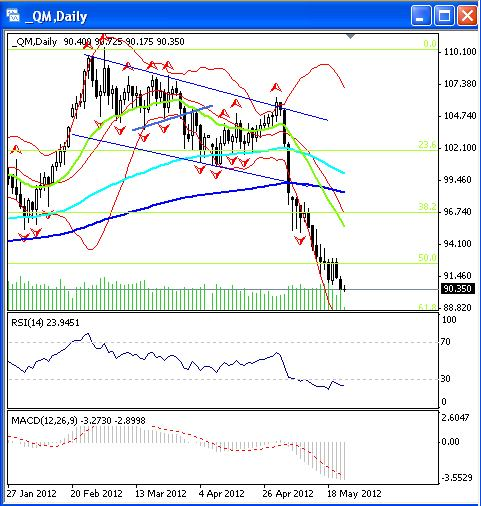Click the 26 Apr 2012 date label
This screenshot has height=506, width=481.
(x=288, y=493)
